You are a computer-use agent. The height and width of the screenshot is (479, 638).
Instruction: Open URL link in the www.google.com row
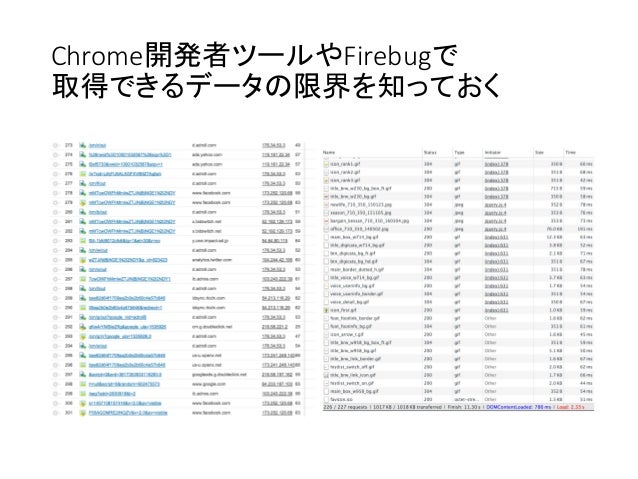pyautogui.click(x=125, y=384)
